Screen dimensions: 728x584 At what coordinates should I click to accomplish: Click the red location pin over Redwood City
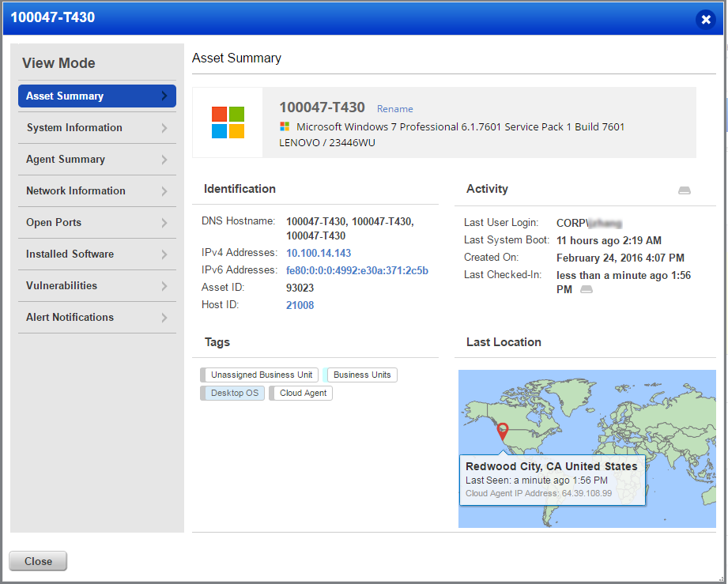click(x=503, y=431)
